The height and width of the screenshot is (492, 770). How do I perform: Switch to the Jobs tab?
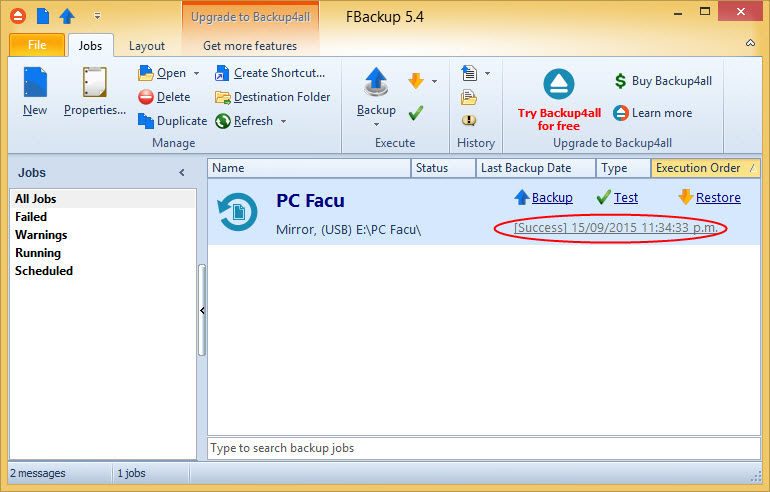click(90, 46)
